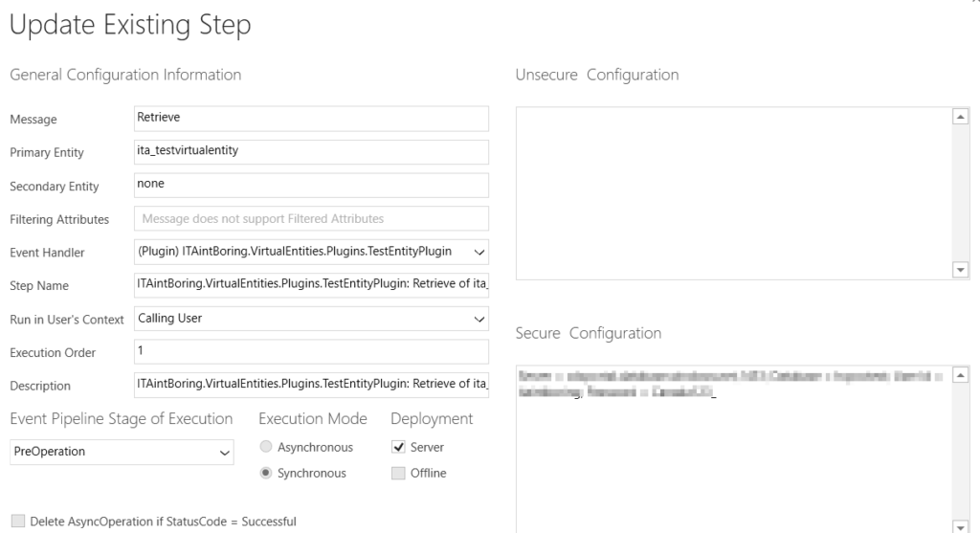Click inside the Secure Configuration text area
The height and width of the screenshot is (533, 980).
tap(734, 449)
